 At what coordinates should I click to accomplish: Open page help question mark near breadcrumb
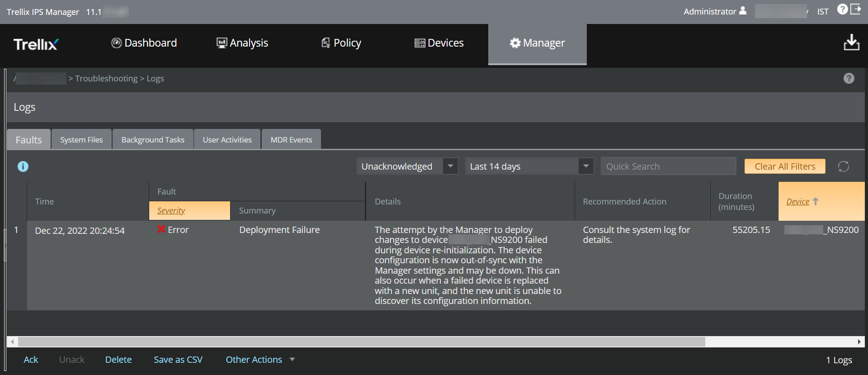point(849,78)
